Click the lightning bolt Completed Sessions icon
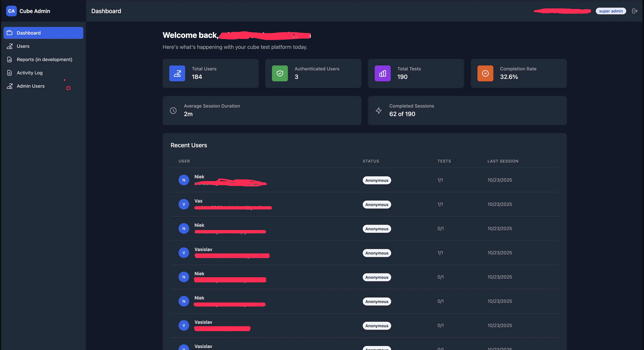The width and height of the screenshot is (644, 350). point(379,110)
